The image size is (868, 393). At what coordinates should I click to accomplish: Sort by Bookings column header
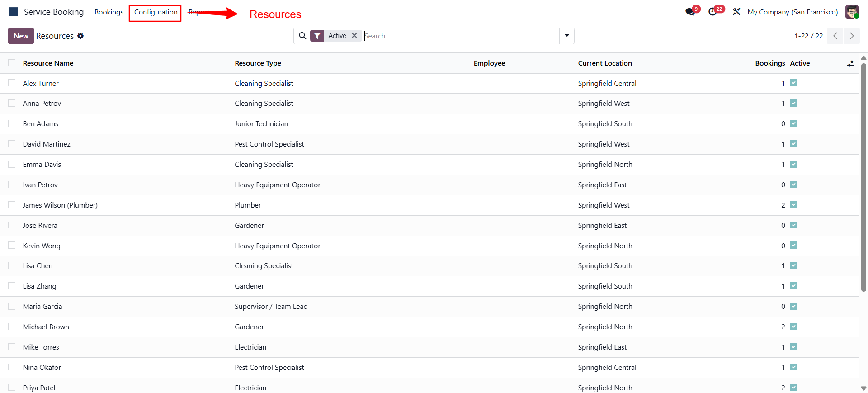(x=770, y=63)
